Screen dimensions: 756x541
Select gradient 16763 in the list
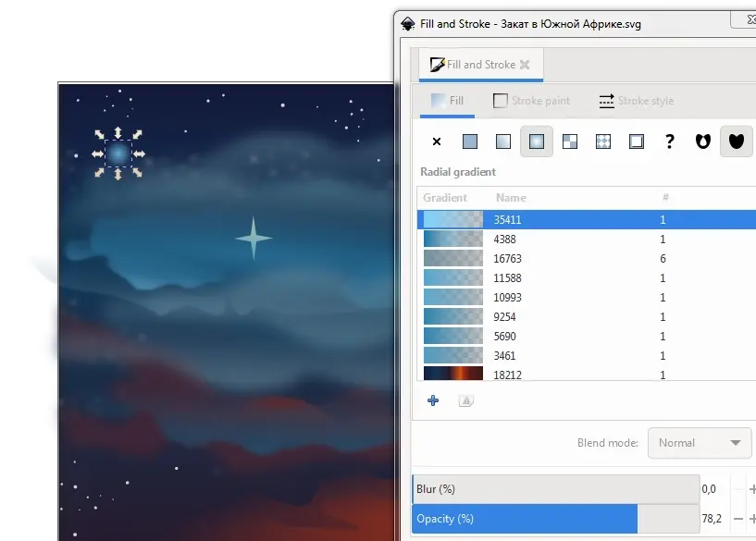tap(587, 259)
